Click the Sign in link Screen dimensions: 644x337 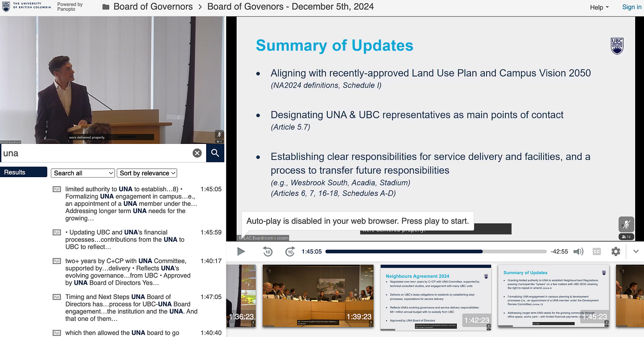point(632,7)
